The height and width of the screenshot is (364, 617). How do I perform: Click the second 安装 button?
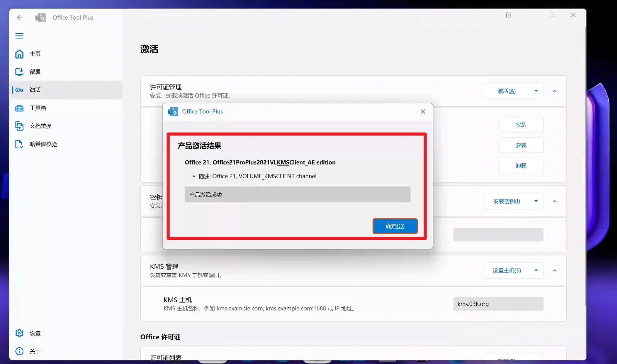tap(521, 145)
